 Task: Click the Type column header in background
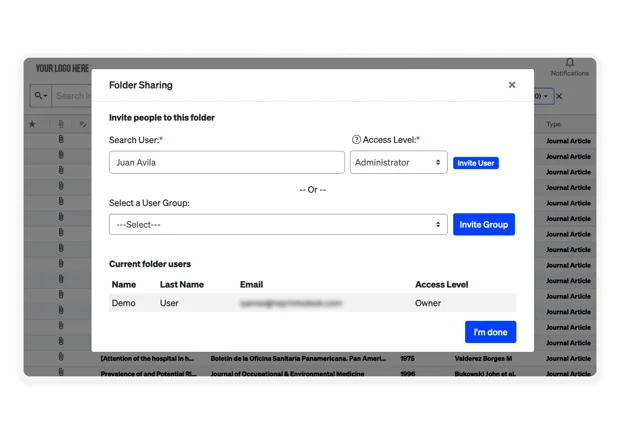(553, 124)
